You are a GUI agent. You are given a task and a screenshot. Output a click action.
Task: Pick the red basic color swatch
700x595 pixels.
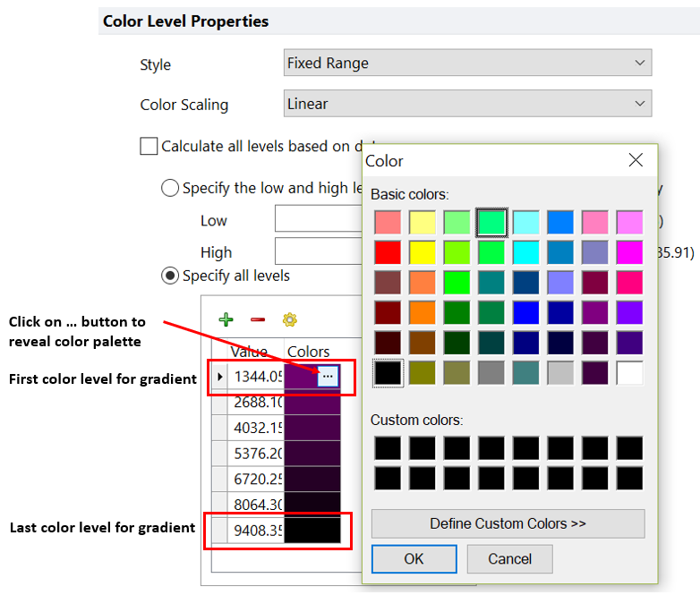point(388,252)
